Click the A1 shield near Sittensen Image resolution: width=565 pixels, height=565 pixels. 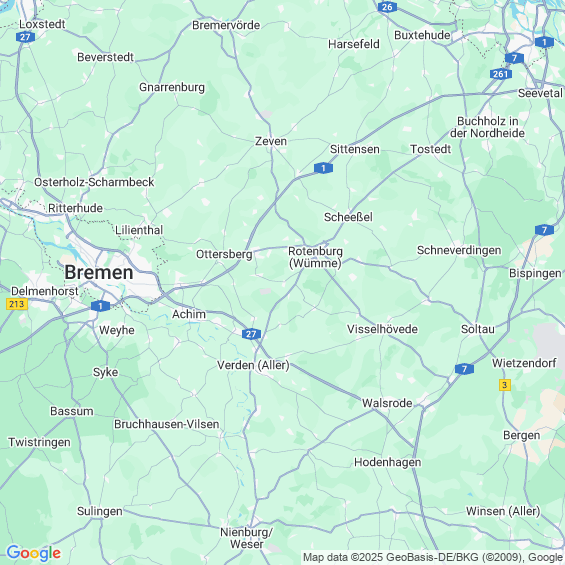tap(323, 168)
